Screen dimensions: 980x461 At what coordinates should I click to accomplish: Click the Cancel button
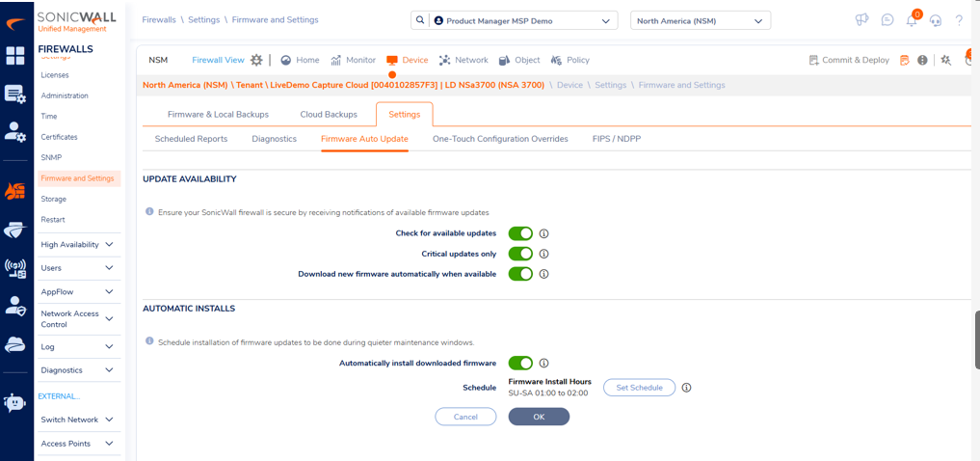[465, 417]
